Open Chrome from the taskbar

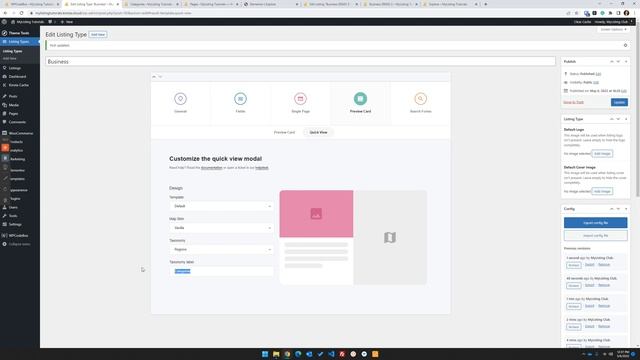(287, 354)
